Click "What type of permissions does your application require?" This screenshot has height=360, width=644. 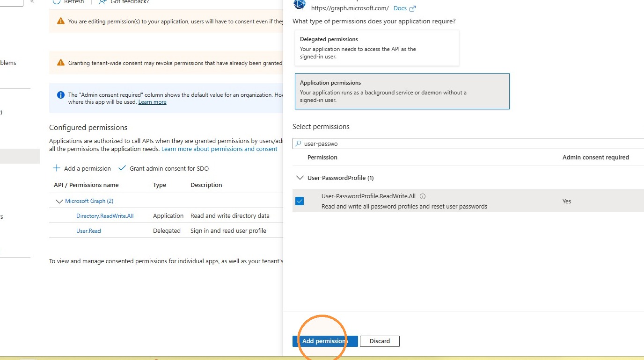374,22
